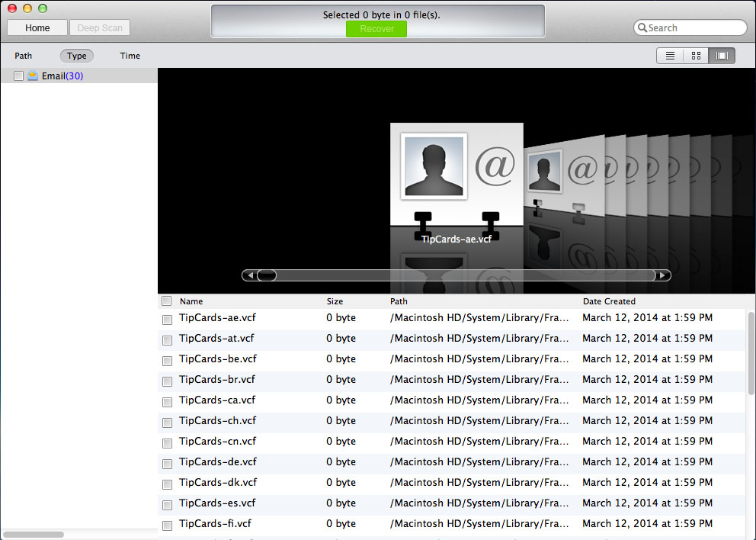Viewport: 756px width, 540px height.
Task: Check the TipCards-fi.vcf row checkbox
Action: [x=168, y=526]
